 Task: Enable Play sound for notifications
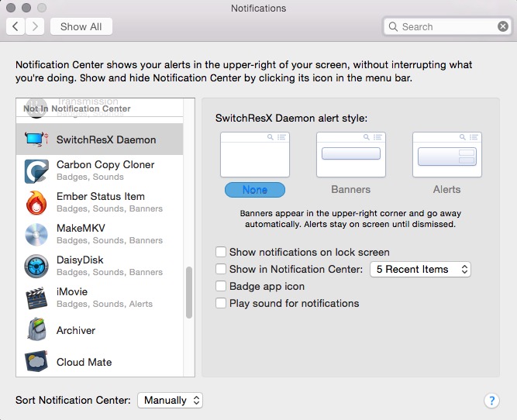(x=221, y=303)
